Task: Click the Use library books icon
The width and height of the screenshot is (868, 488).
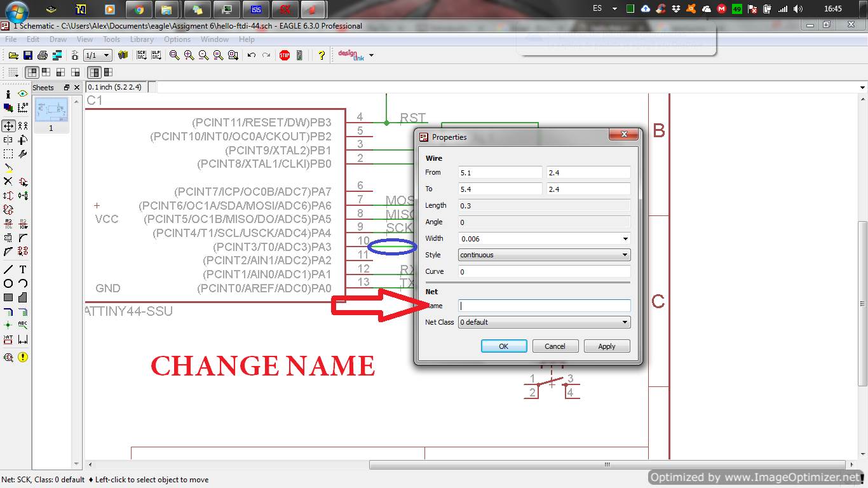Action: (123, 55)
